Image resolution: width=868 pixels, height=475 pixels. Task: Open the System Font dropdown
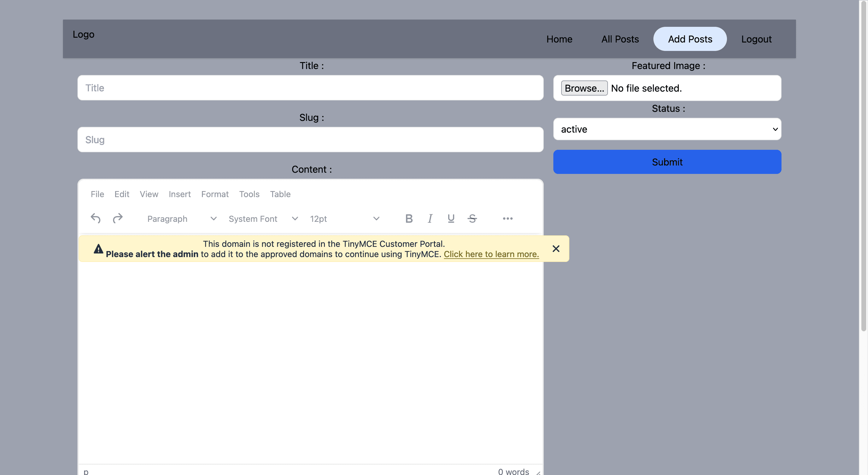[x=263, y=219]
